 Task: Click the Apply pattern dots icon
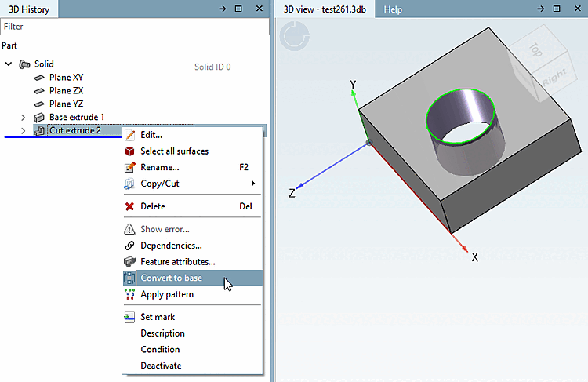(129, 294)
